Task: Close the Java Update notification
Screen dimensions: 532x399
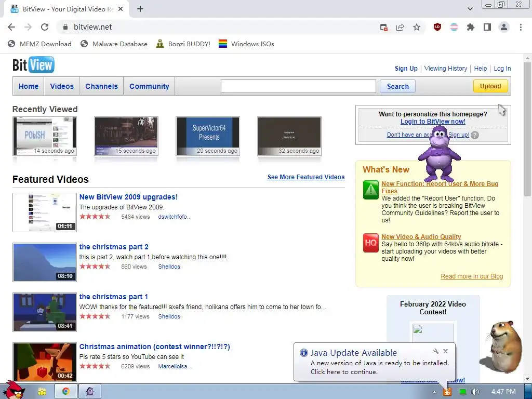Action: tap(445, 351)
